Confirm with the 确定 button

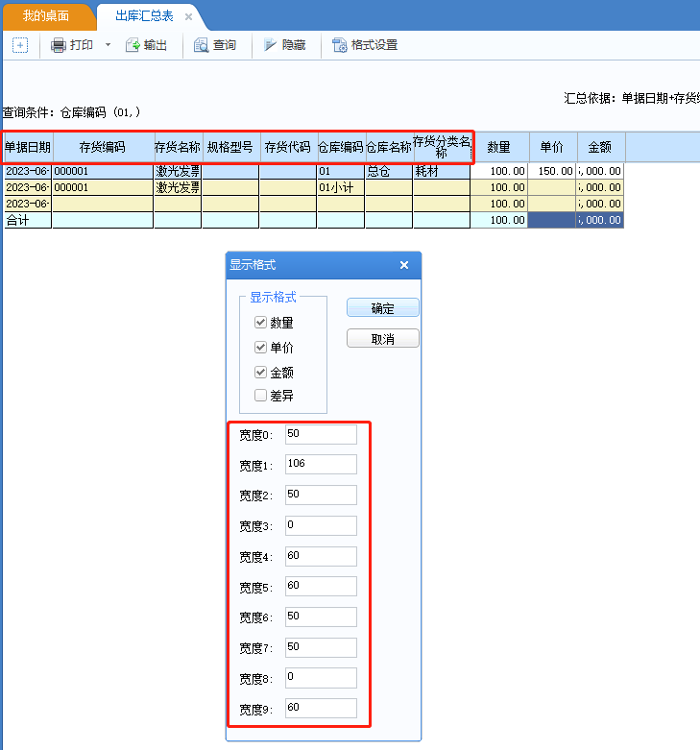click(383, 308)
